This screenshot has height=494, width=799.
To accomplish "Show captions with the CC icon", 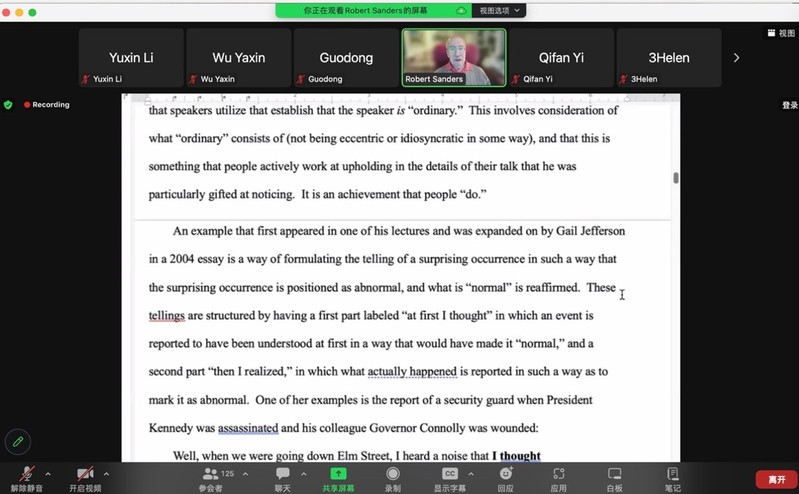I will pos(450,474).
